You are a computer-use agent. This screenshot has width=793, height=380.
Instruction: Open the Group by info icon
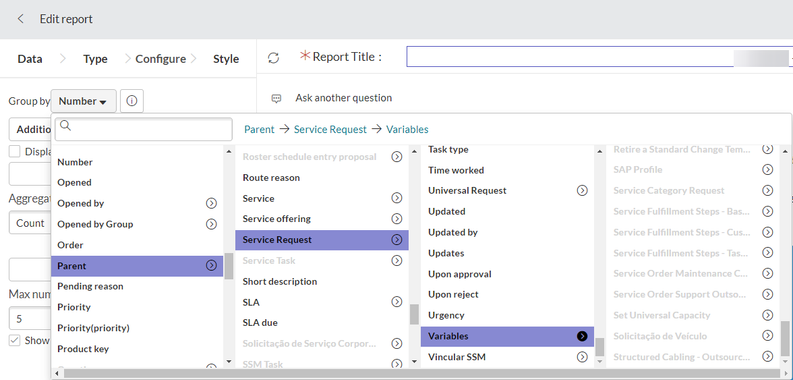(131, 101)
